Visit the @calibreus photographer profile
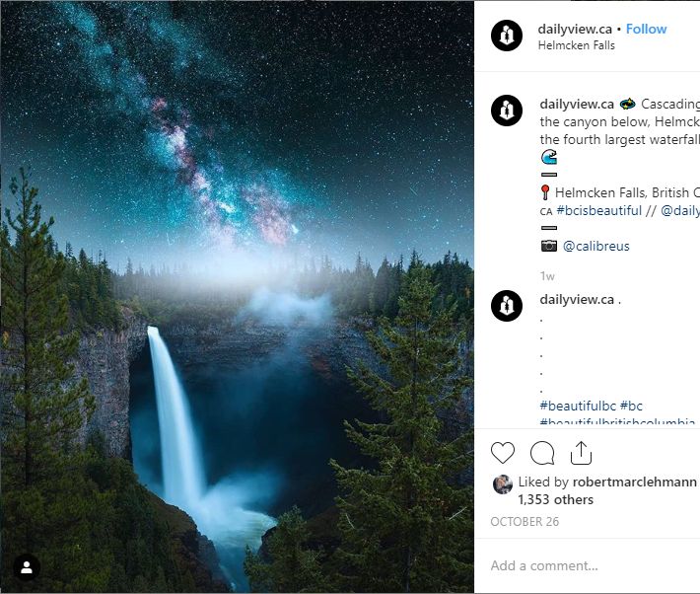The height and width of the screenshot is (594, 700). coord(595,246)
